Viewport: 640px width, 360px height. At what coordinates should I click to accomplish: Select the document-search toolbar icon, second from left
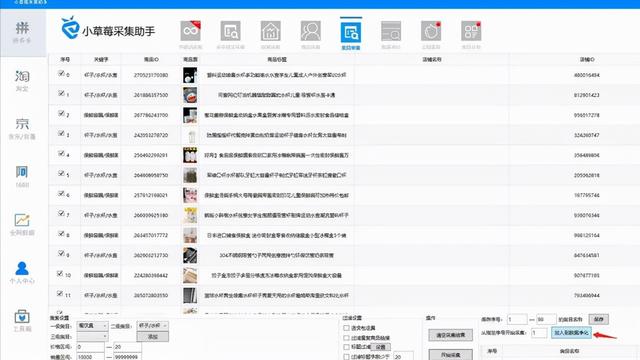(x=231, y=31)
